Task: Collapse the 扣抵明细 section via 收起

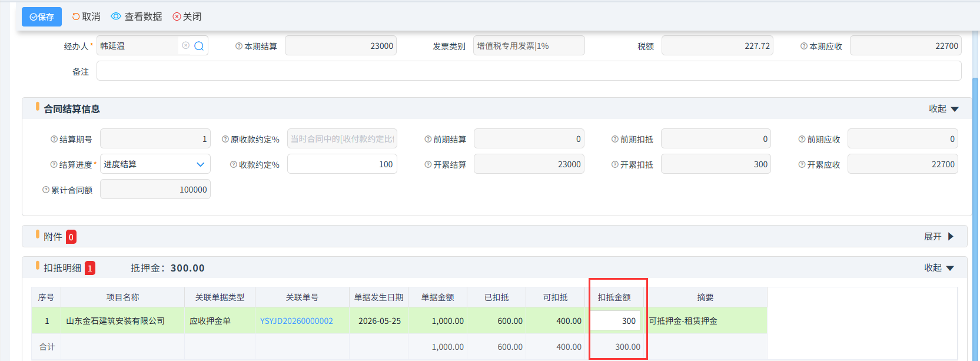Action: [x=939, y=268]
